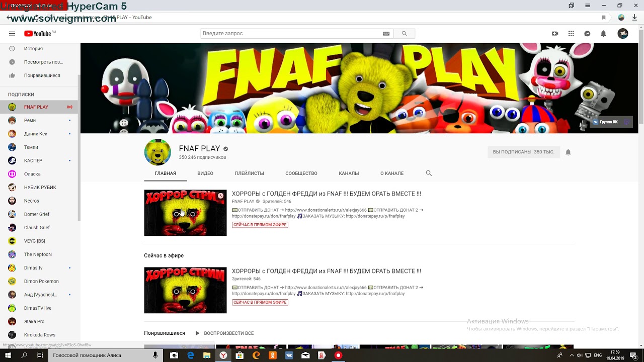Open the Сейчас в эфире stream thumbnail
Viewport: 644px width, 362px height.
point(185,290)
